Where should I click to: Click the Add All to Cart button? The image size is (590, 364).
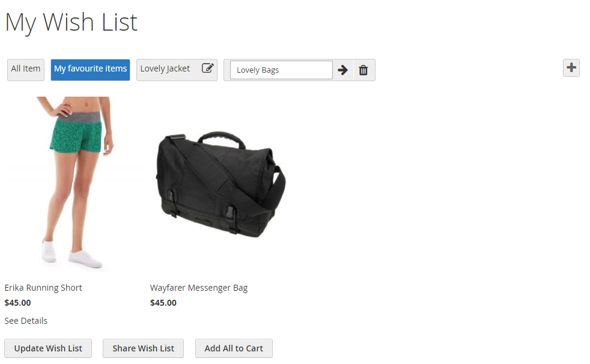[x=234, y=348]
